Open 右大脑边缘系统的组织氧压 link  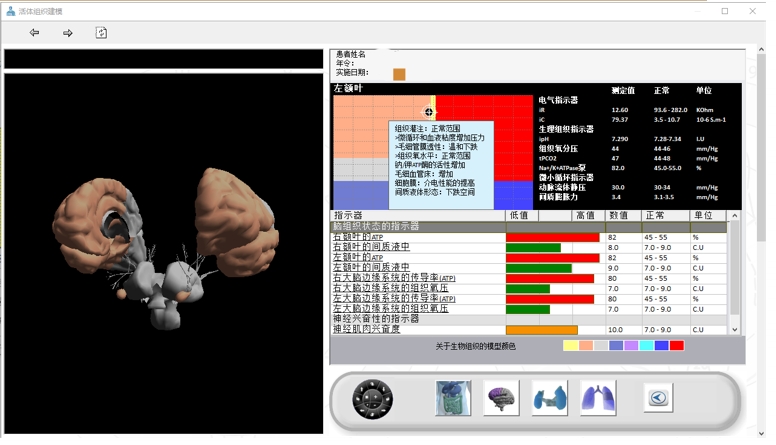point(390,288)
